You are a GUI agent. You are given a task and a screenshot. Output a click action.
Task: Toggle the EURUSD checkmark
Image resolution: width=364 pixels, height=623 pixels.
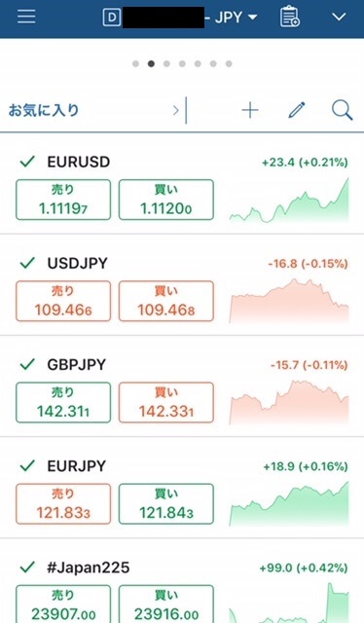click(x=27, y=162)
